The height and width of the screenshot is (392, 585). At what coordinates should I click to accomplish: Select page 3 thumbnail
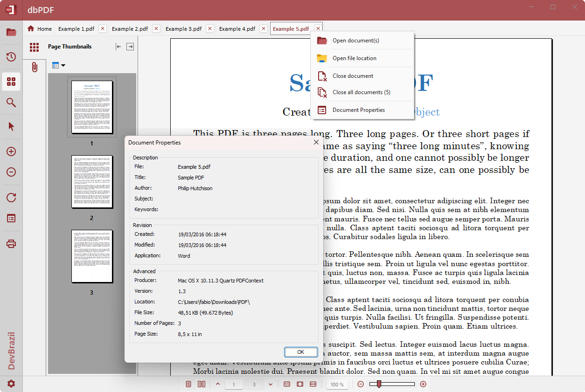[92, 256]
